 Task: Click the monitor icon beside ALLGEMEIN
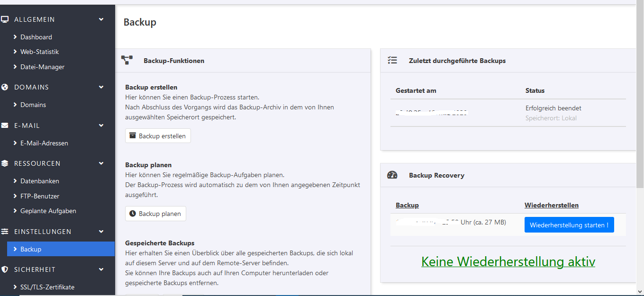pyautogui.click(x=5, y=19)
